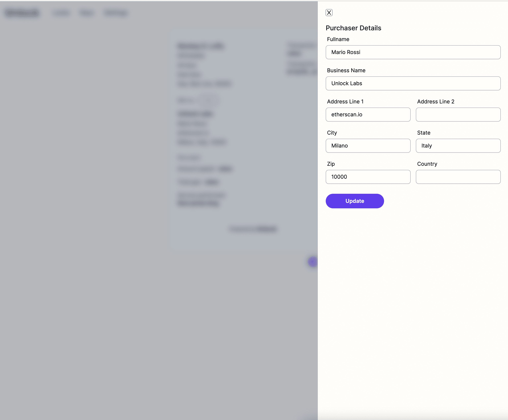Click the Address Line 1 field
The width and height of the screenshot is (508, 420).
(368, 114)
